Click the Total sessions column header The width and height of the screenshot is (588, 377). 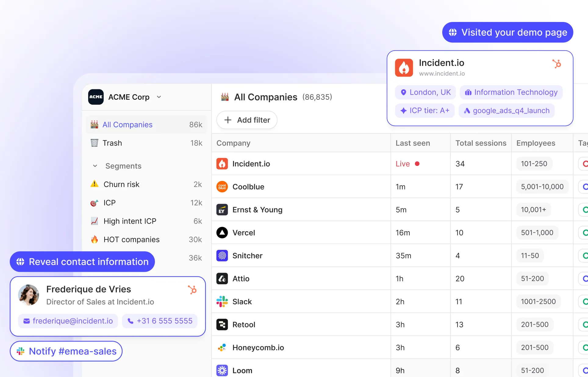(481, 143)
